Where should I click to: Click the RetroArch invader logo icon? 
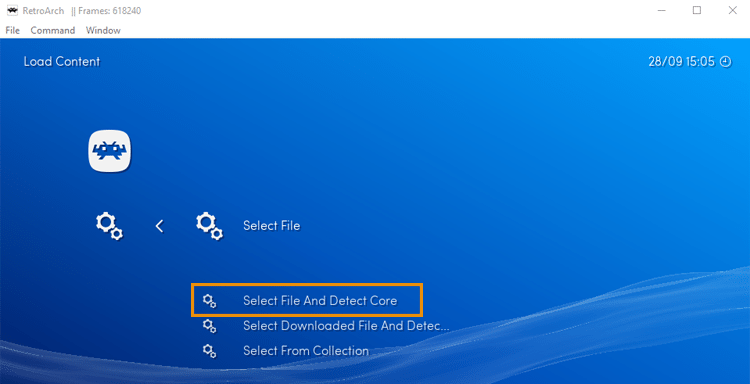click(110, 151)
